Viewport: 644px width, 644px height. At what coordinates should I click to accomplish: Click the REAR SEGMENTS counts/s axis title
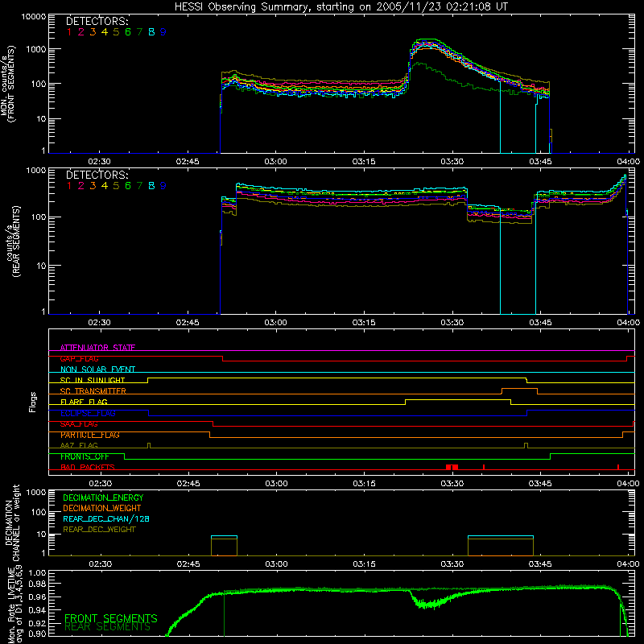[13, 242]
